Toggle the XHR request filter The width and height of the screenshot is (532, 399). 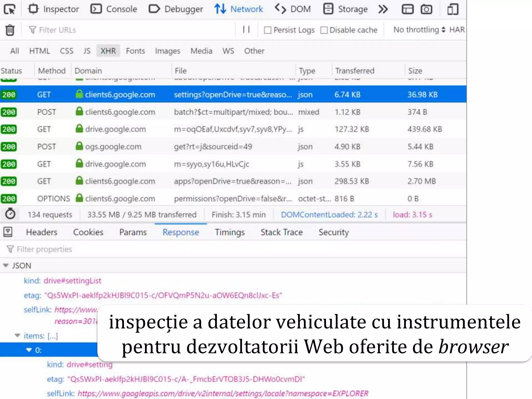(108, 51)
